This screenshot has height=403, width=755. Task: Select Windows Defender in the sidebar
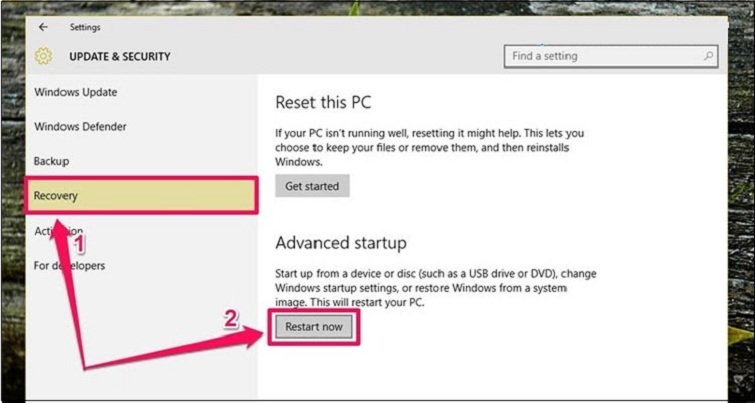[80, 127]
